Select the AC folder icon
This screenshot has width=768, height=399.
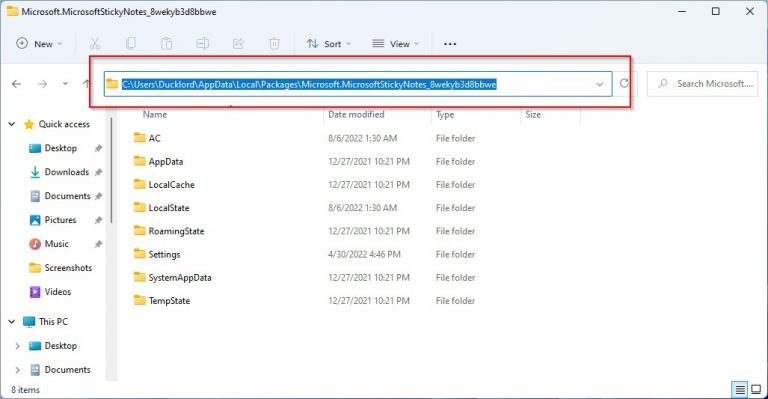point(140,138)
